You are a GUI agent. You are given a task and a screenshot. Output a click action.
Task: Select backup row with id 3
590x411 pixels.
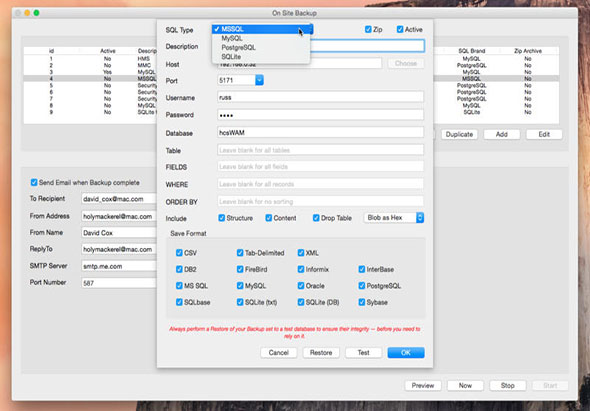(x=90, y=72)
